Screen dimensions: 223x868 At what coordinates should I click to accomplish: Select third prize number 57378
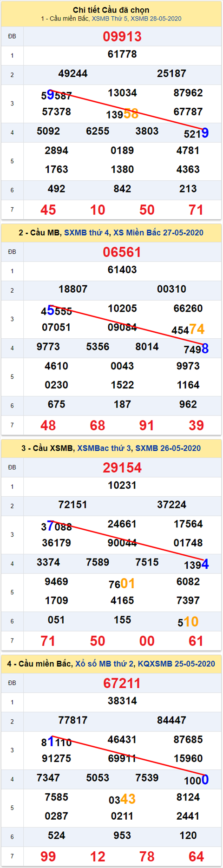pyautogui.click(x=56, y=112)
